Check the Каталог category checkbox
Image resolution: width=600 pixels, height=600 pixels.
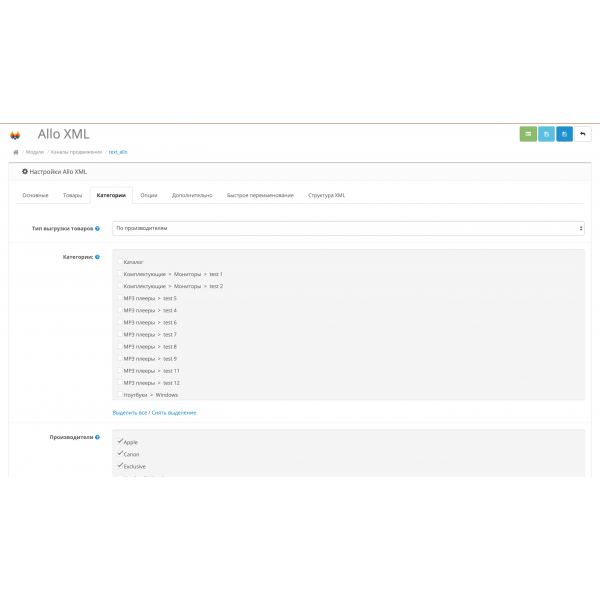pyautogui.click(x=120, y=261)
